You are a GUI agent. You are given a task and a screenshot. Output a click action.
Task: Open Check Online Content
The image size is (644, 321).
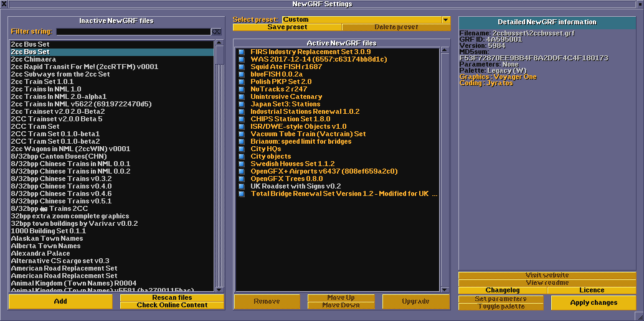(172, 305)
